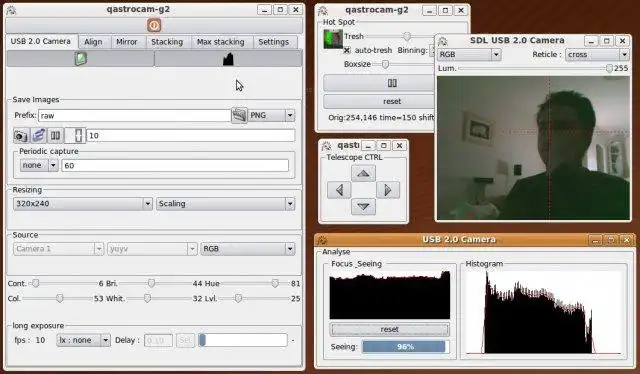Click the frame count field showing 10
Image resolution: width=640 pixels, height=374 pixels.
[191, 136]
